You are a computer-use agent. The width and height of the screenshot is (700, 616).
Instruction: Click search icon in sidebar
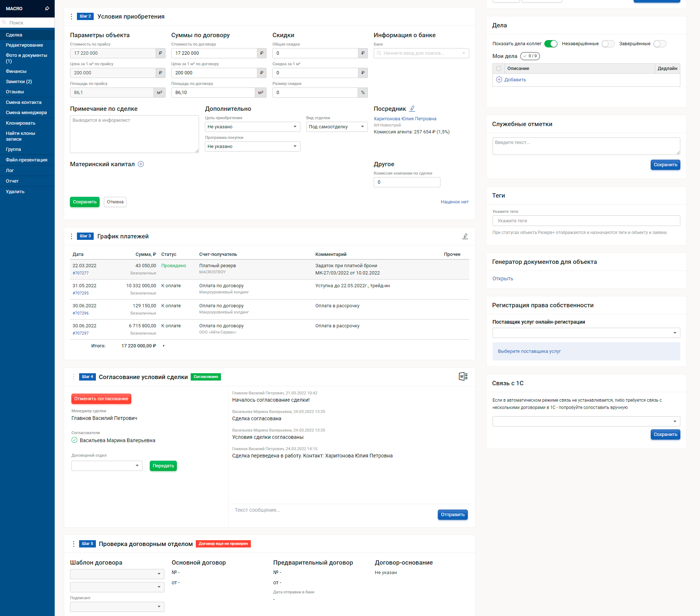coord(4,22)
